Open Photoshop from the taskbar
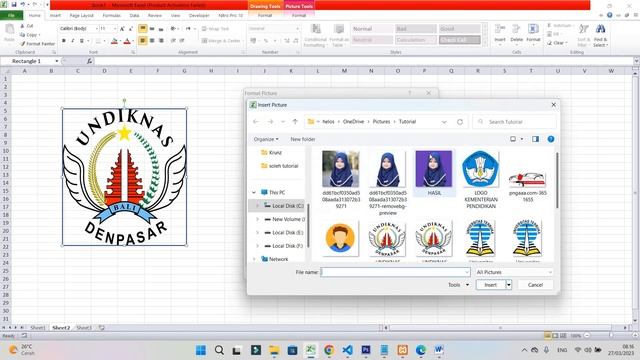The width and height of the screenshot is (640, 360). click(x=366, y=350)
